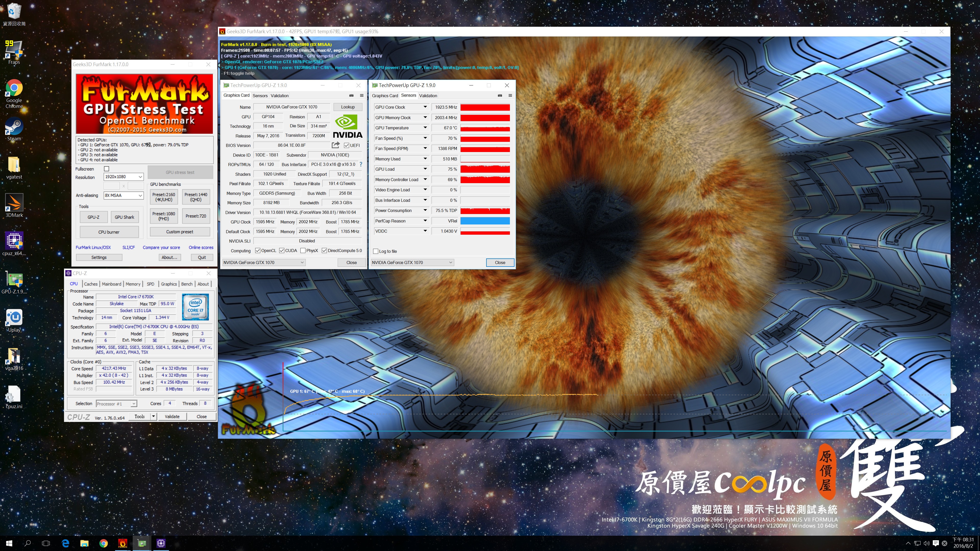This screenshot has height=551, width=980.
Task: Open Task View on the taskbar
Action: pos(46,543)
